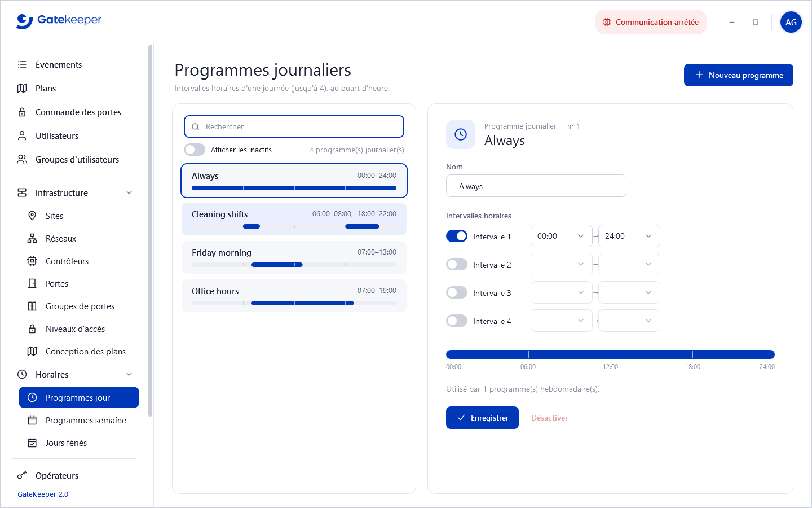Enable the Intervalle 4 switch
The image size is (812, 508).
click(457, 321)
